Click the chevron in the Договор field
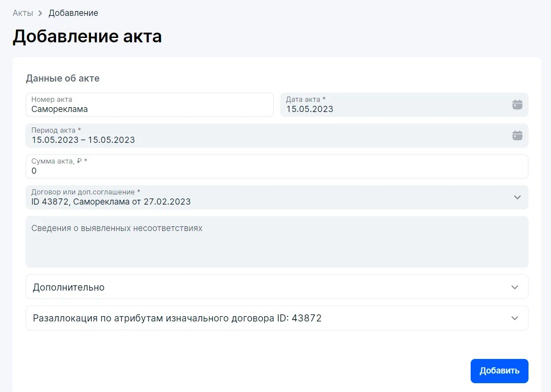The image size is (551, 392). tap(517, 197)
